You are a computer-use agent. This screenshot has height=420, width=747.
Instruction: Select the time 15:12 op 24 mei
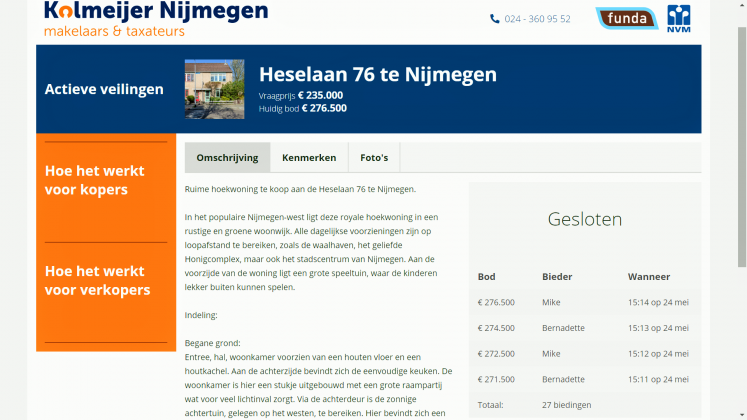point(658,354)
